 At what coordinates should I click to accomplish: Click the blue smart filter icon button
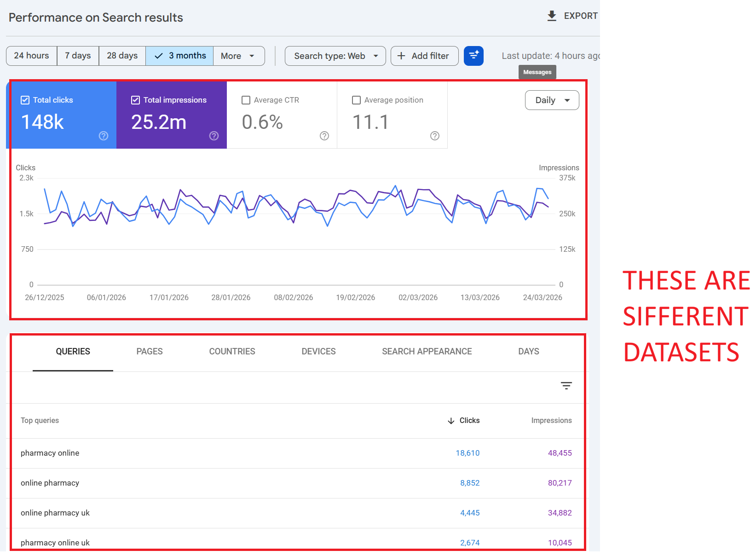tap(473, 56)
